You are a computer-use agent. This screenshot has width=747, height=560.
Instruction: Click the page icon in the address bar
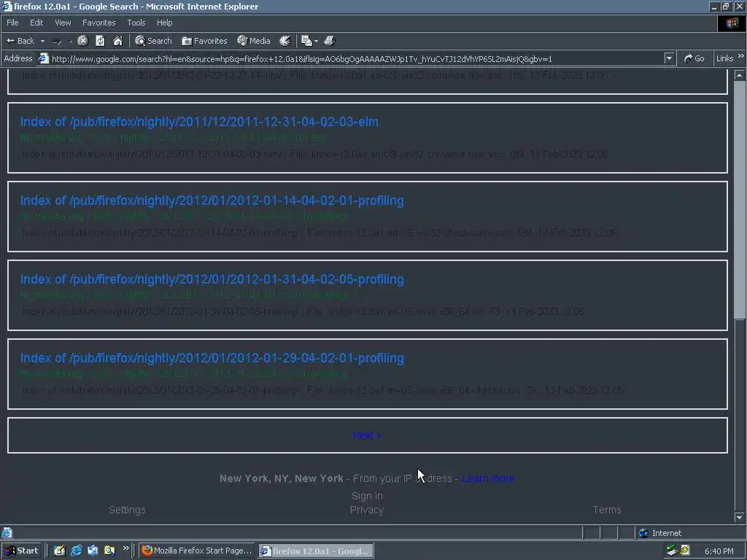click(x=43, y=58)
